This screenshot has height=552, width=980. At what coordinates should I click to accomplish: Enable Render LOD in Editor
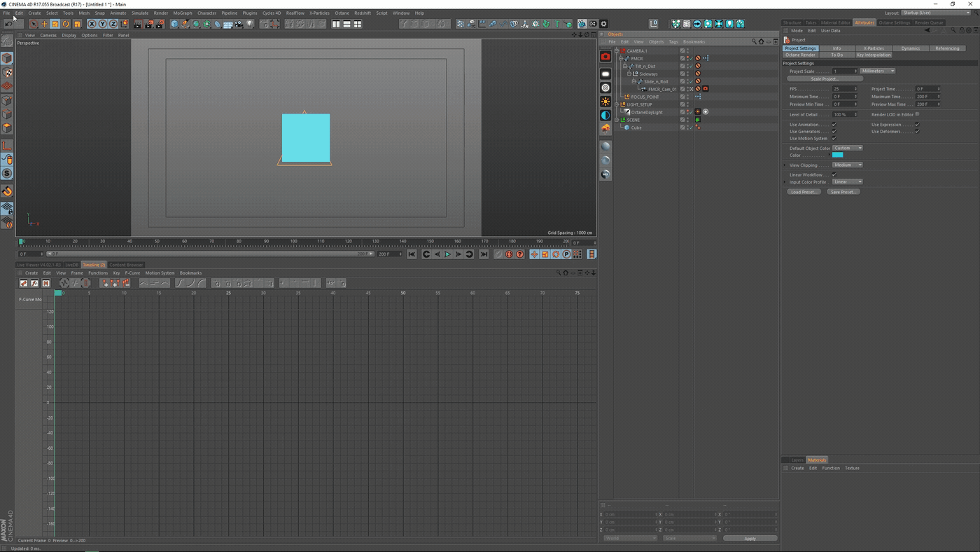coord(917,114)
